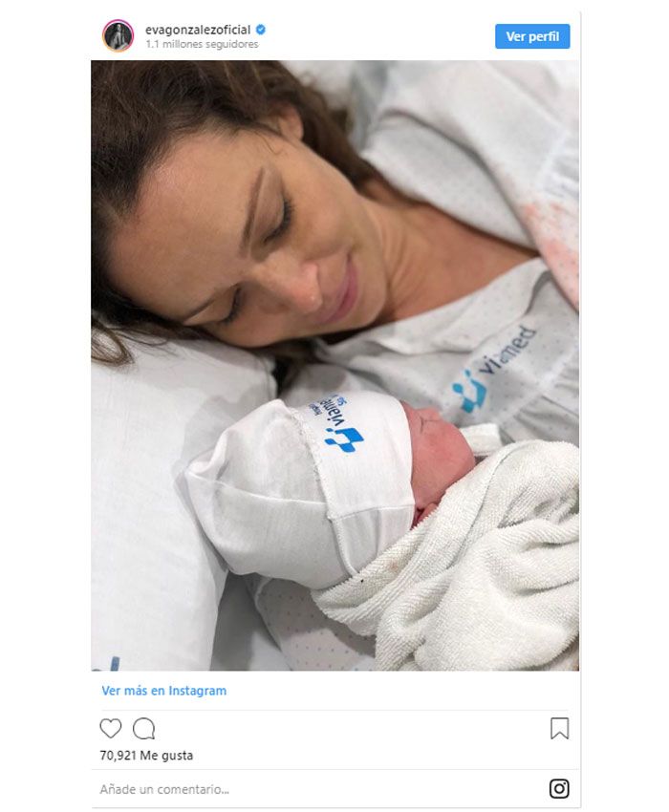Screen dimensions: 669x812
Task: View the 70,921 Me gusta count
Action: (146, 756)
